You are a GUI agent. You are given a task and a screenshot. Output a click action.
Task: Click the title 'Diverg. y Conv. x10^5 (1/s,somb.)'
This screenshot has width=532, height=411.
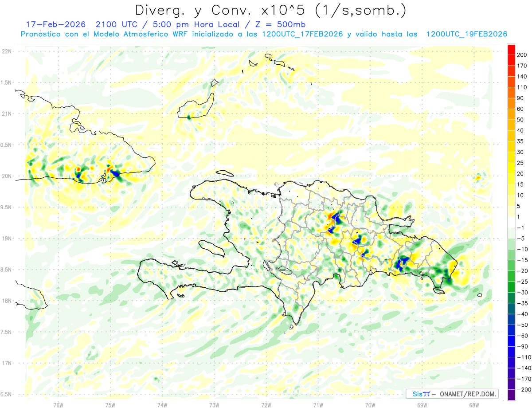[x=270, y=10]
